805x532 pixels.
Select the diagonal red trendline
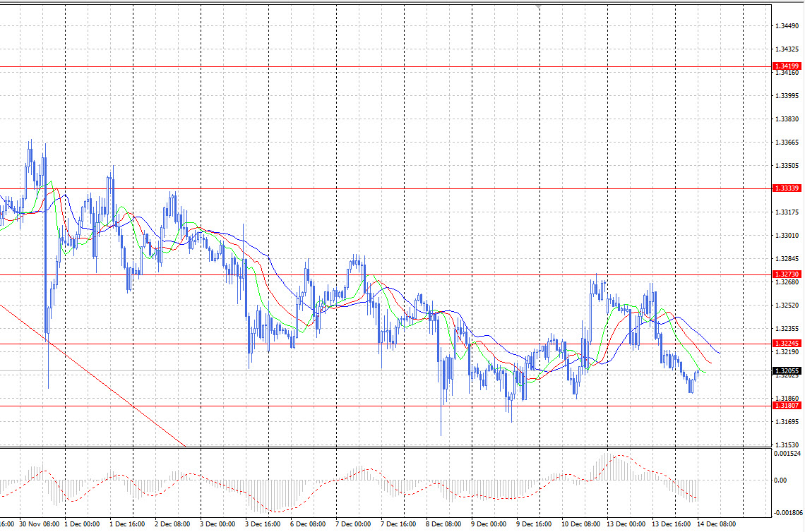pyautogui.click(x=93, y=375)
